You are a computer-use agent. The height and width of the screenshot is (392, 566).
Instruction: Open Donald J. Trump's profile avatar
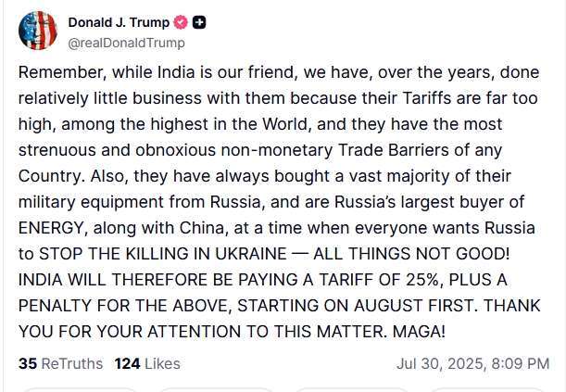pos(38,31)
